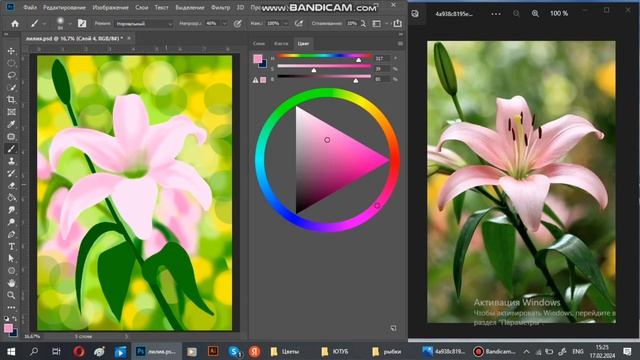Image resolution: width=640 pixels, height=360 pixels.
Task: Select the Eyedropper tool
Action: [x=11, y=124]
